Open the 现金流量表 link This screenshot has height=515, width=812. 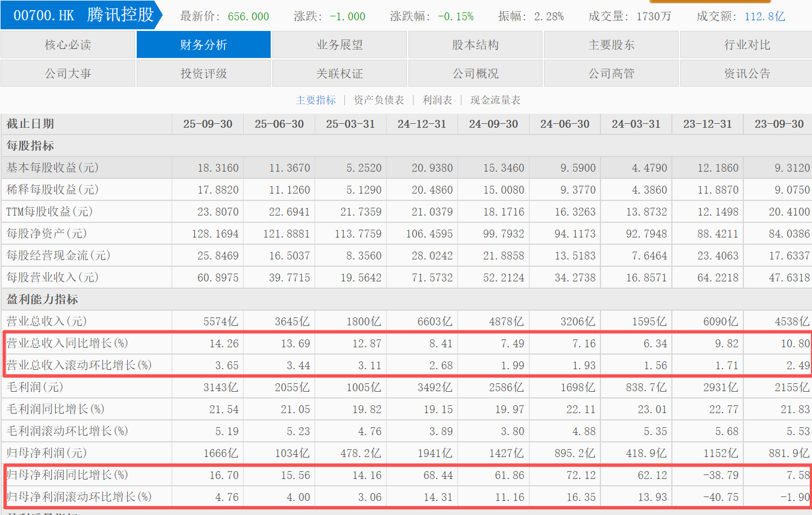pos(495,100)
